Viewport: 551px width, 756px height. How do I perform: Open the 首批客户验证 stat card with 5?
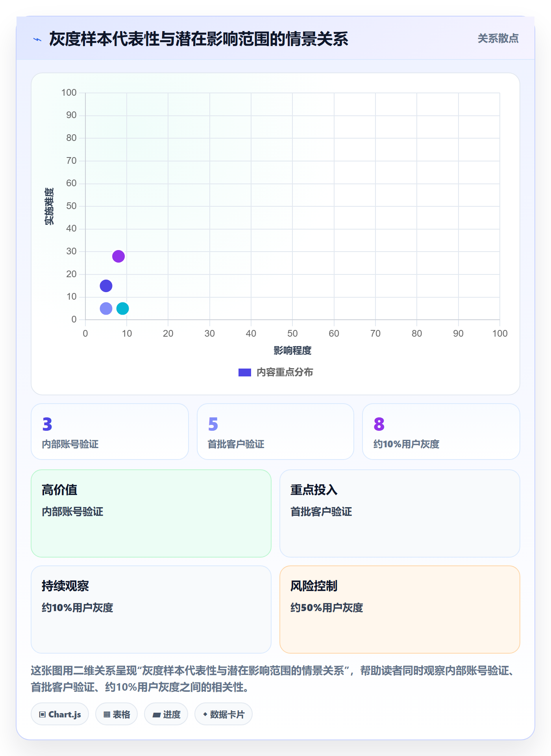tap(275, 432)
